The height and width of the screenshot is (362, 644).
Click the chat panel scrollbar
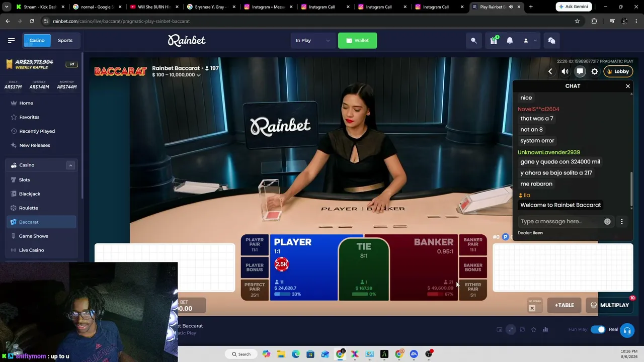[631, 190]
